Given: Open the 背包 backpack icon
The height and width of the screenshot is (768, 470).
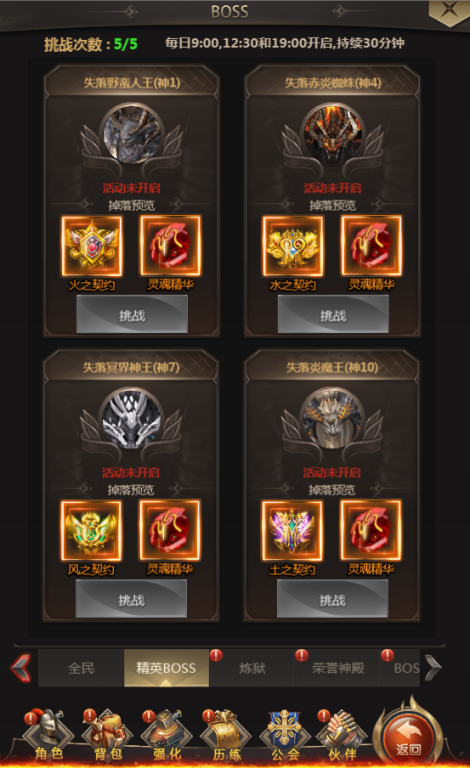Looking at the screenshot, I should (107, 735).
